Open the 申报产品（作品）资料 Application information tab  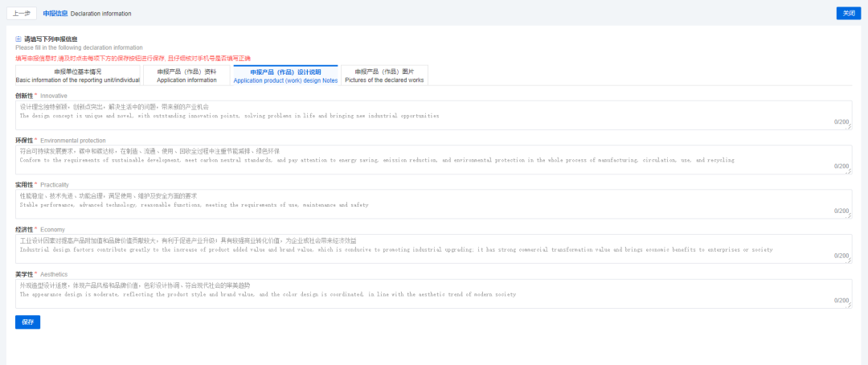pyautogui.click(x=186, y=76)
